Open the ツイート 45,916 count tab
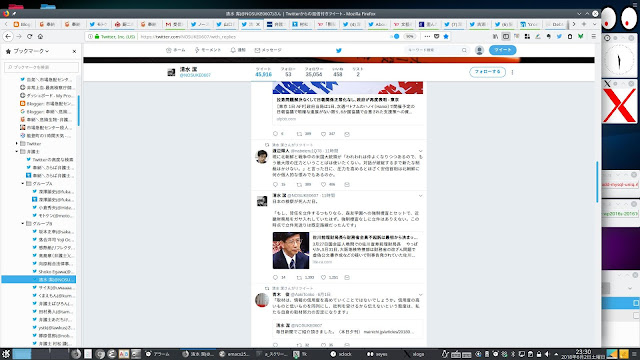The height and width of the screenshot is (360, 640). click(x=263, y=72)
